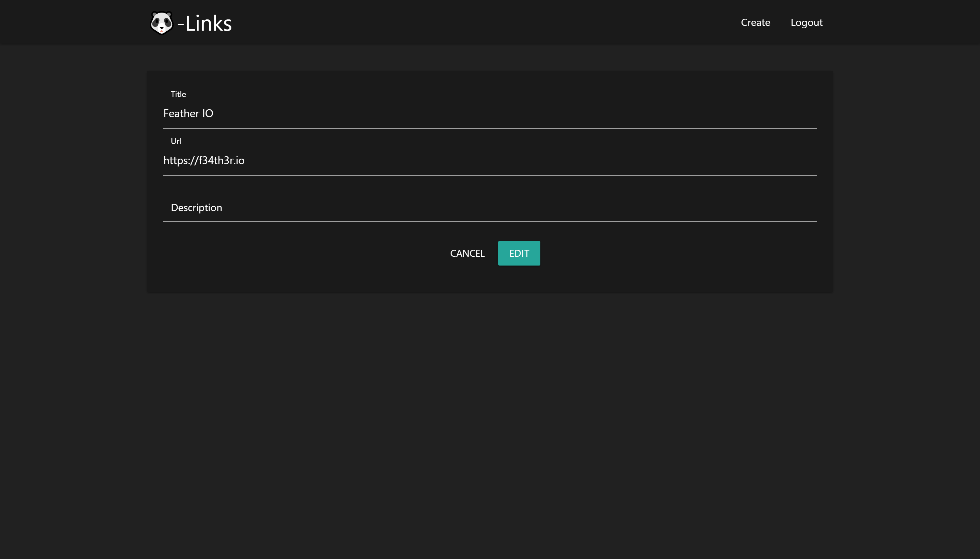Click the panda logo icon
980x559 pixels.
(161, 23)
